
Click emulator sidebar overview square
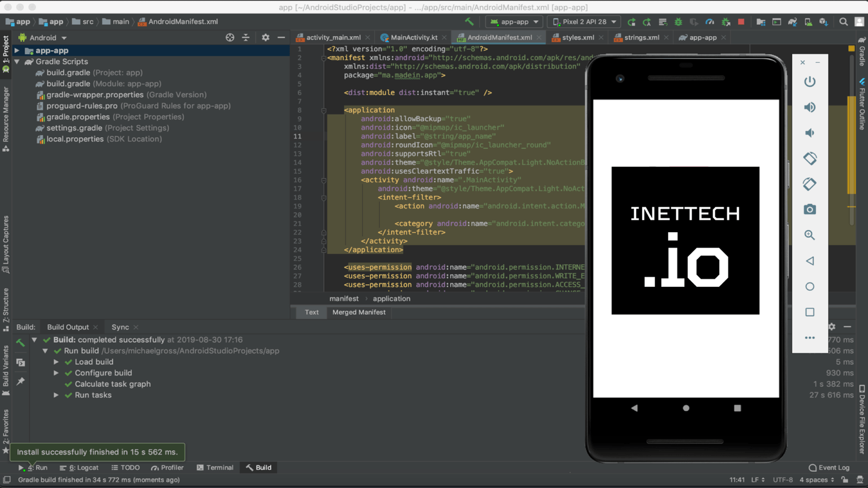(810, 312)
